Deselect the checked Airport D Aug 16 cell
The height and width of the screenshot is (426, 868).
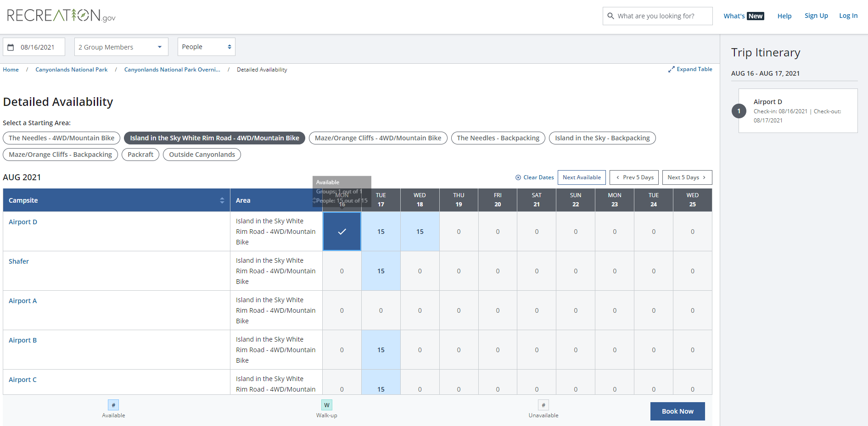[342, 232]
